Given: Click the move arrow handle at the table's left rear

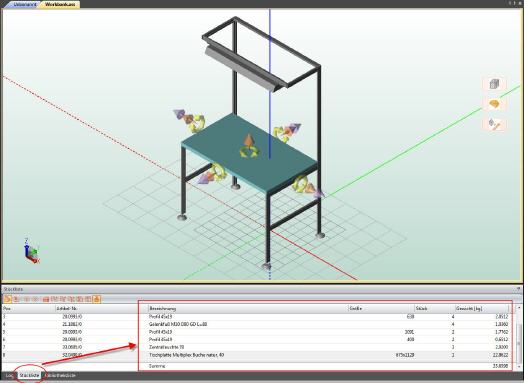Looking at the screenshot, I should click(x=189, y=119).
